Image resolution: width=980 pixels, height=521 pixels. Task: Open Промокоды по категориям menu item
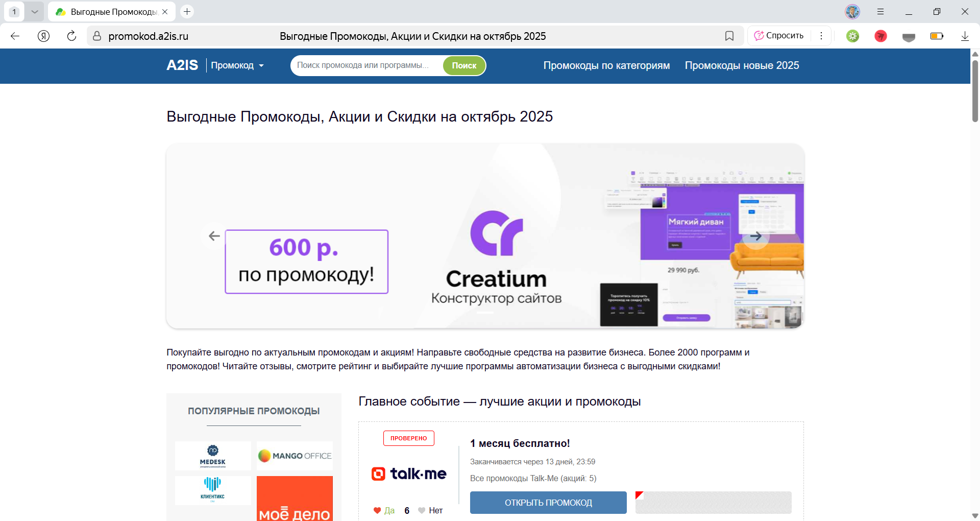pos(606,65)
